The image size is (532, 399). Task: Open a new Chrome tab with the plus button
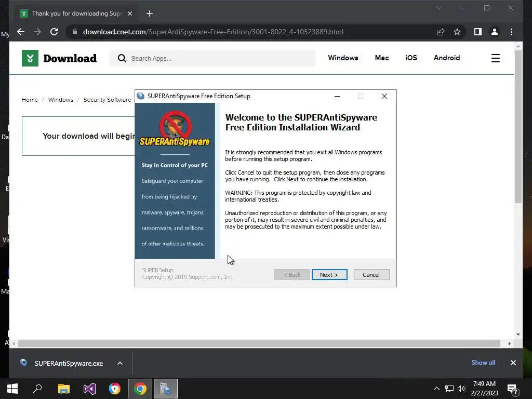[x=149, y=14]
